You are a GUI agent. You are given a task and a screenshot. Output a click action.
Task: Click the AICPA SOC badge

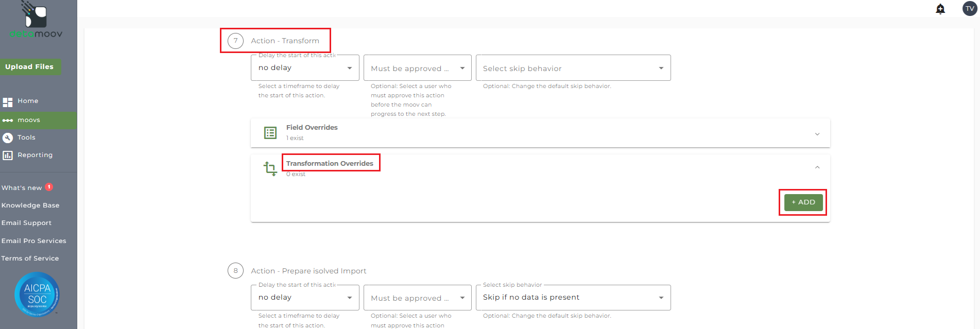coord(37,294)
